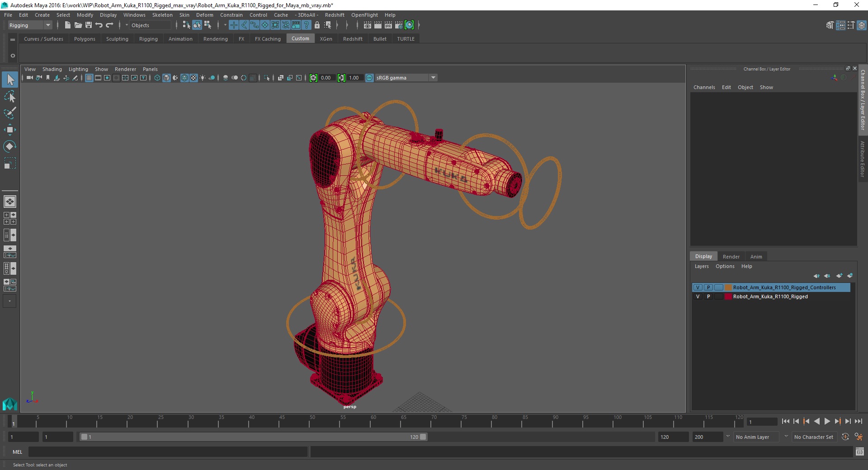
Task: Open the No Character Set dropdown
Action: [x=815, y=437]
